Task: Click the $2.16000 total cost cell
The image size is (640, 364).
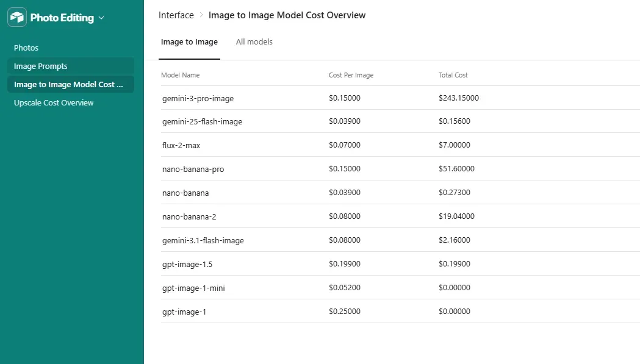Action: pos(455,240)
